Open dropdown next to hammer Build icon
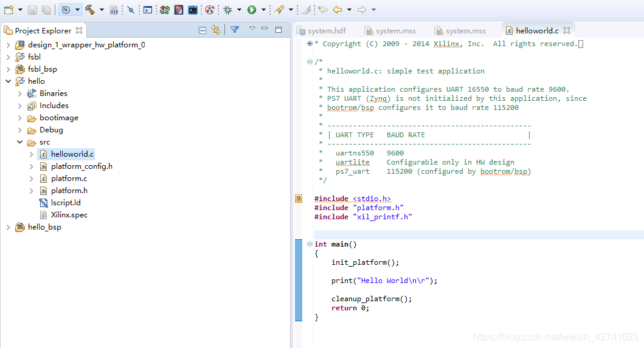This screenshot has height=348, width=644. [102, 10]
